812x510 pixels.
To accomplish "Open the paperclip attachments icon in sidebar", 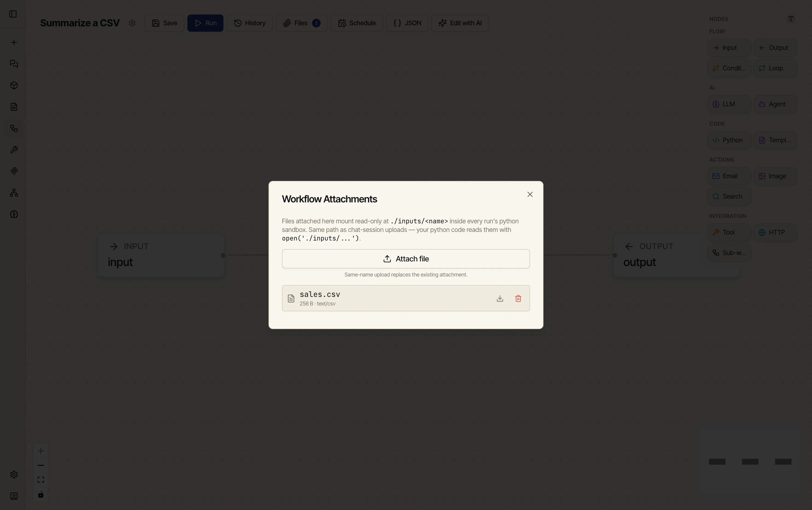I will coord(14,171).
